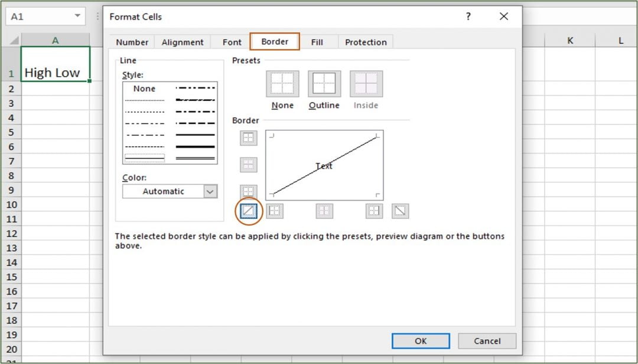The width and height of the screenshot is (638, 364).
Task: Click the OK button
Action: pos(421,341)
